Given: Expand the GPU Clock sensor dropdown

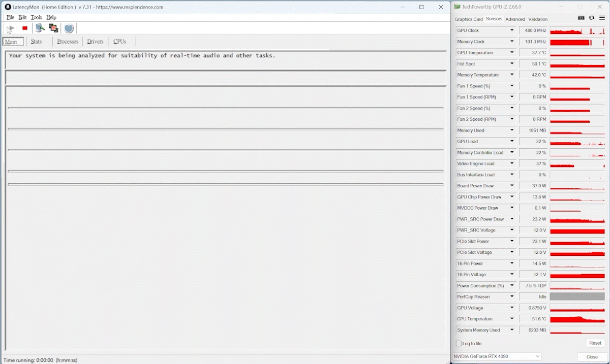Looking at the screenshot, I should click(x=512, y=30).
